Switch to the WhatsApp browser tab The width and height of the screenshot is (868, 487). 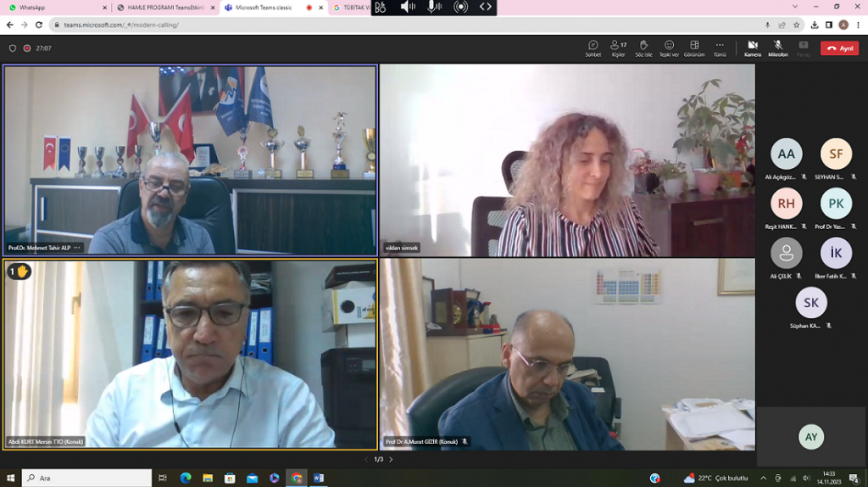55,7
